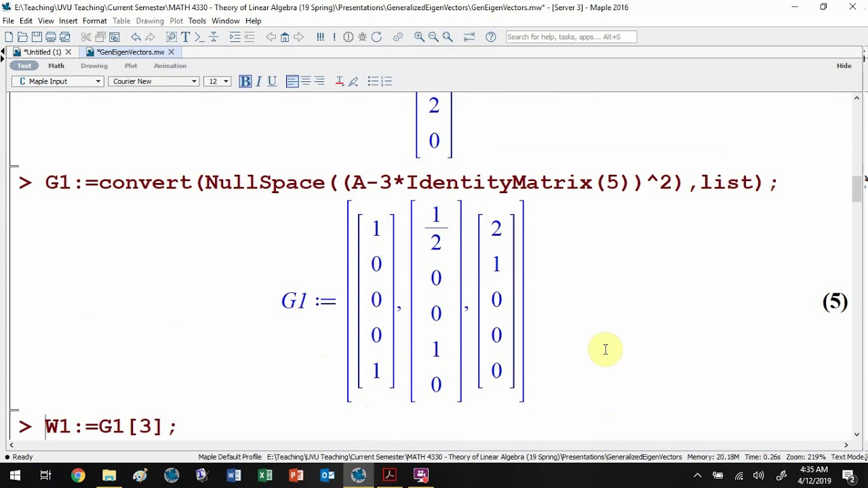The image size is (868, 488).
Task: Click the vertical scrollbar thumb of the worksheet
Action: [x=857, y=189]
